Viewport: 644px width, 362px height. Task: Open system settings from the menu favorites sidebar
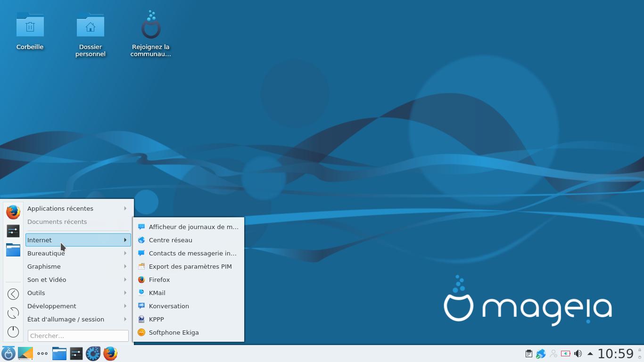point(13,231)
